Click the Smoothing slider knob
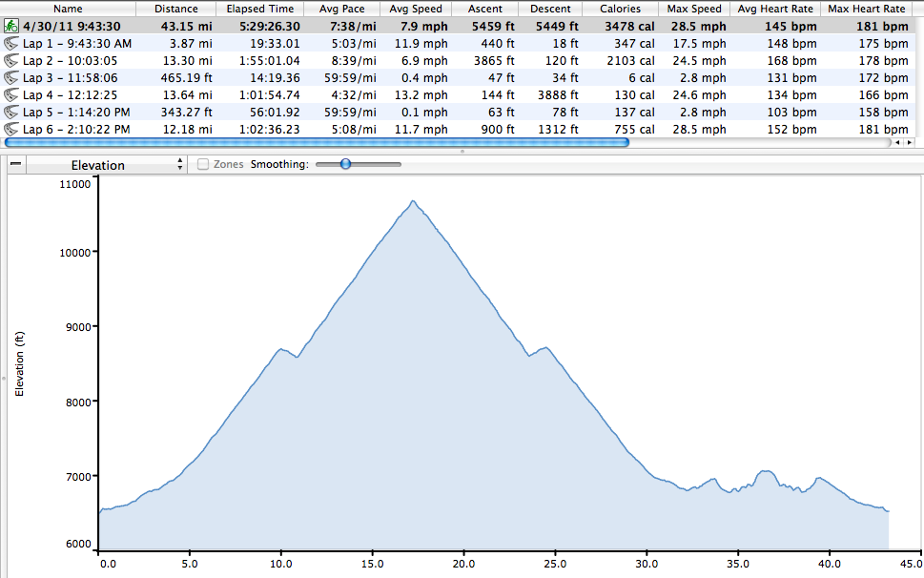924x578 pixels. coord(345,164)
